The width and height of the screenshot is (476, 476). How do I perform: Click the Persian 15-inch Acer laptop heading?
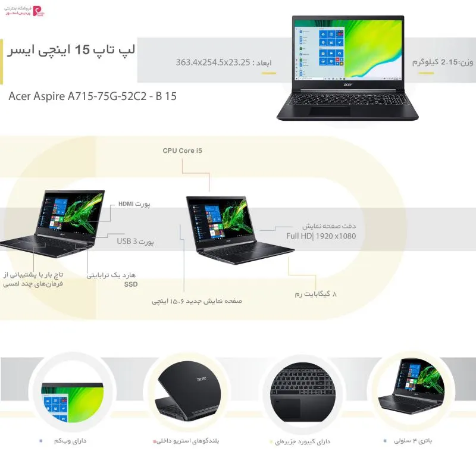(x=71, y=50)
